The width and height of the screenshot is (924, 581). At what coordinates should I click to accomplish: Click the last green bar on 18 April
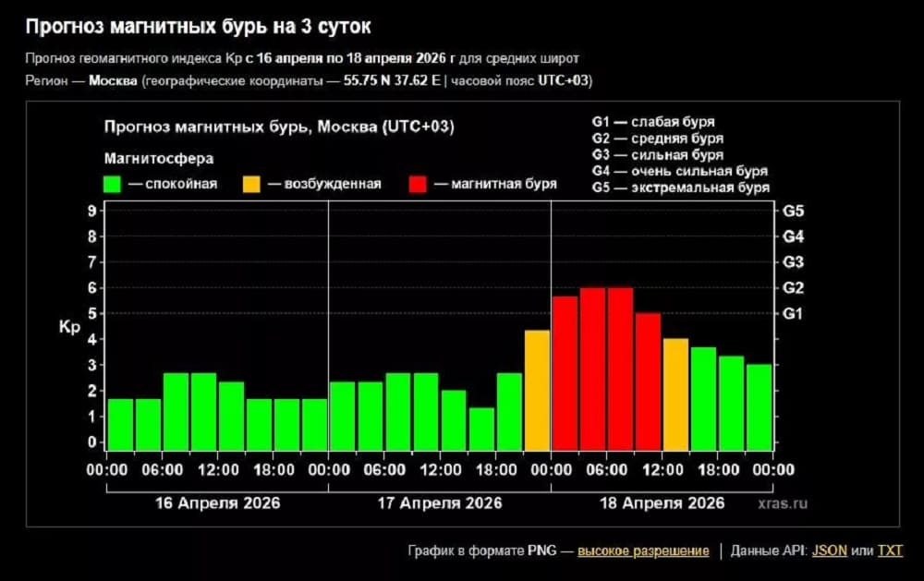click(759, 406)
